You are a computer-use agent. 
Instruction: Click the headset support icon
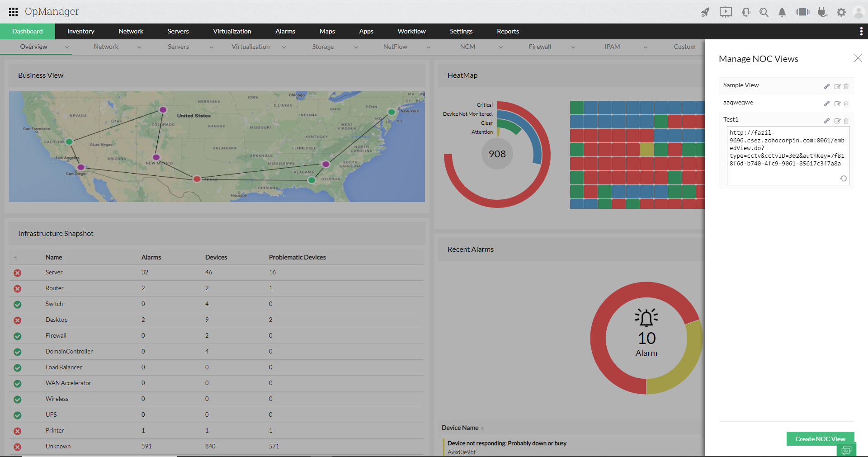click(x=746, y=12)
